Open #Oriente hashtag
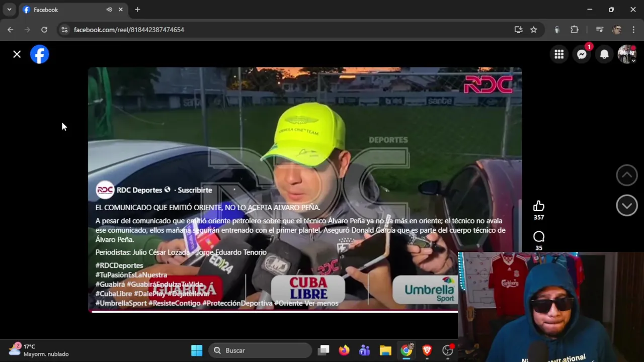644x362 pixels. point(288,303)
